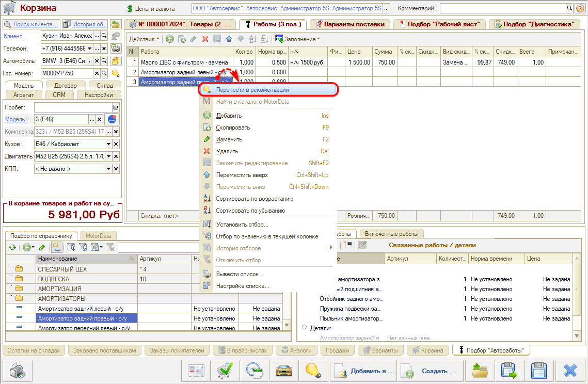The height and width of the screenshot is (384, 588).
Task: Switch to Подбор "Диагностика" tab
Action: click(534, 24)
